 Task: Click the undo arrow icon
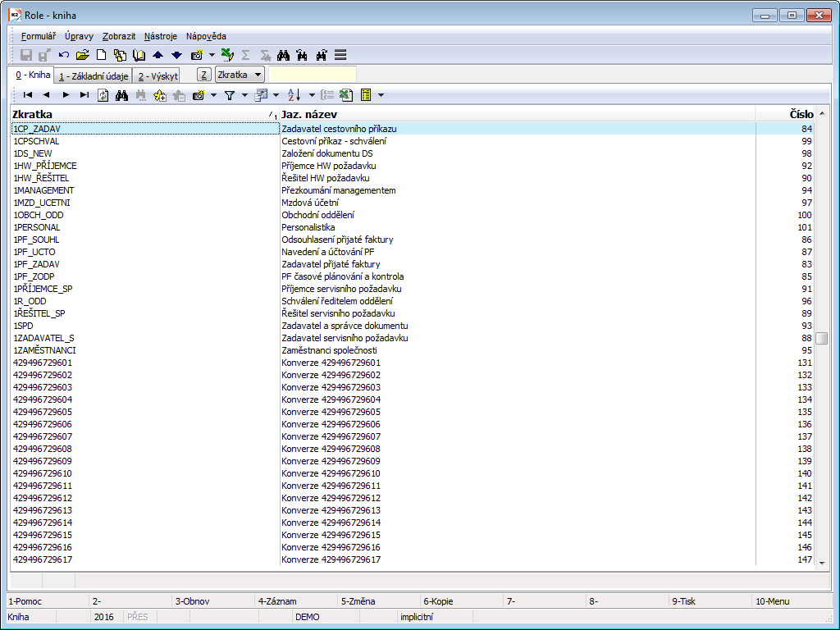(64, 55)
